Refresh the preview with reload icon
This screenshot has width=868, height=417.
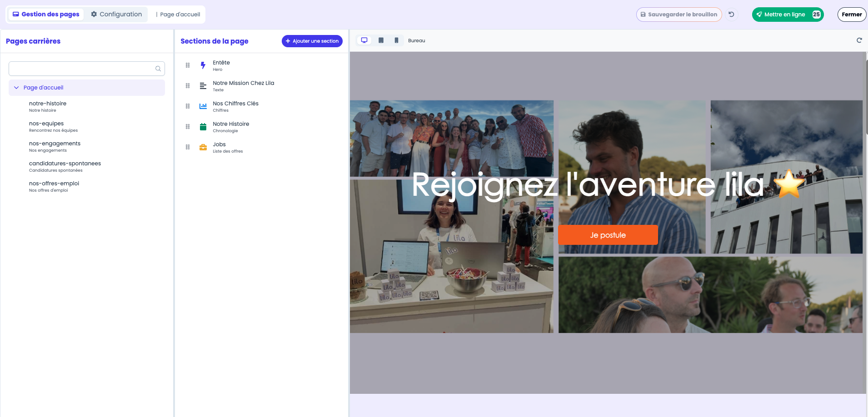coord(859,40)
